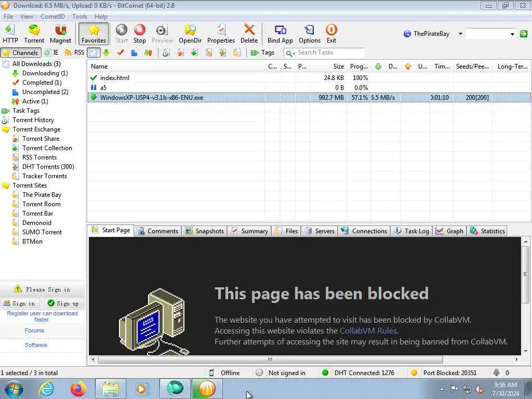
Task: Filter by completed red check icon
Action: point(121,52)
